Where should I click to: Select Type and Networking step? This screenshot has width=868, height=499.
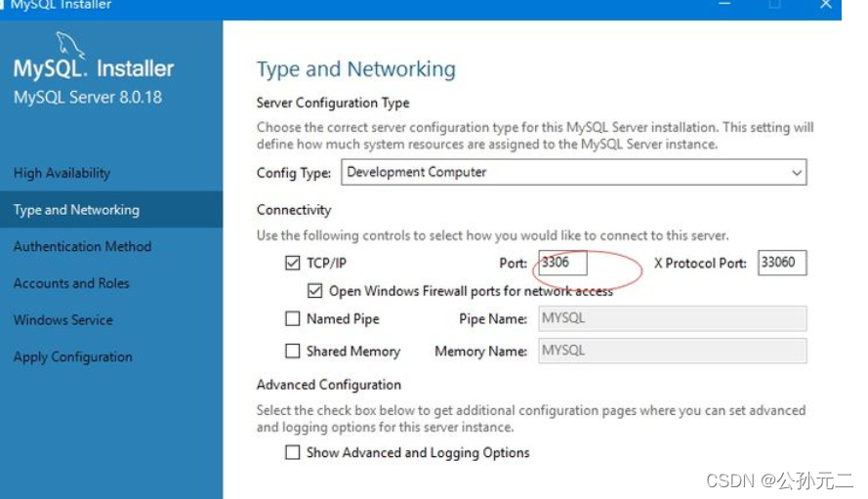pyautogui.click(x=110, y=209)
